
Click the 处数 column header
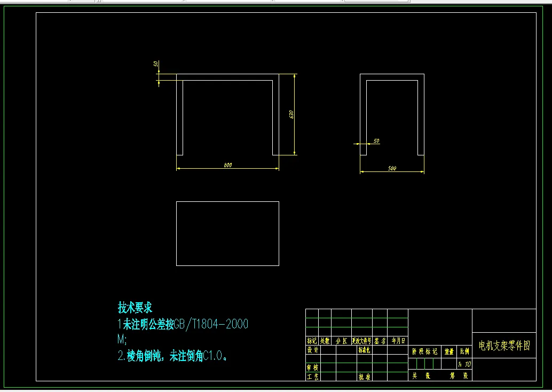325,341
